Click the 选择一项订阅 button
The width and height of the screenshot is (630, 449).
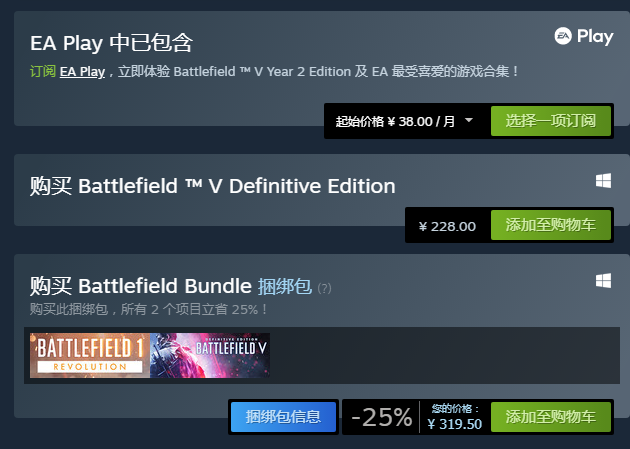pos(551,121)
